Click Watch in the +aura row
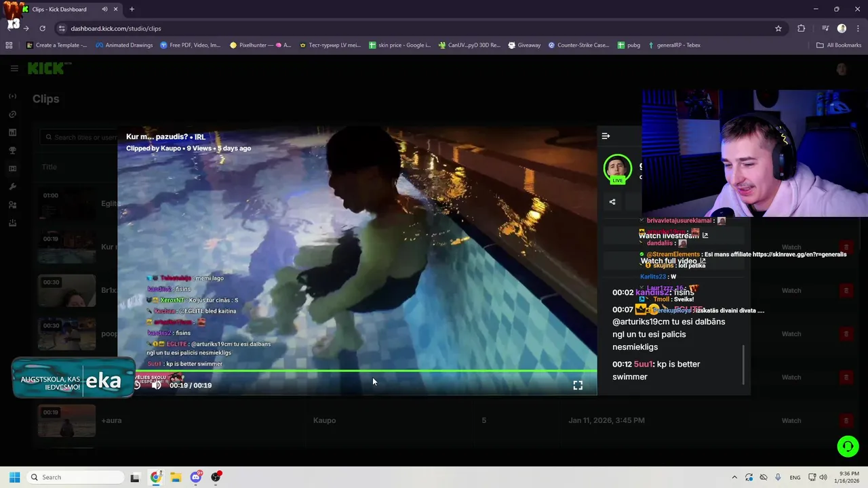 791,420
